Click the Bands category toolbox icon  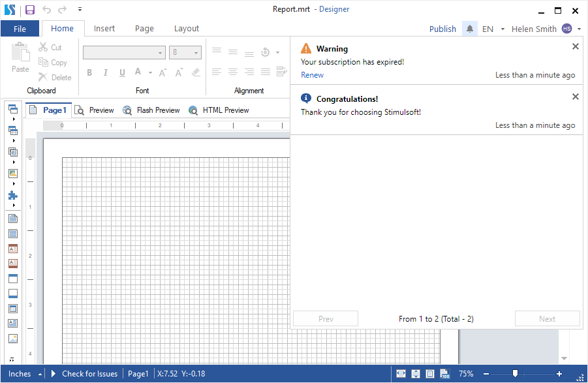click(x=13, y=109)
